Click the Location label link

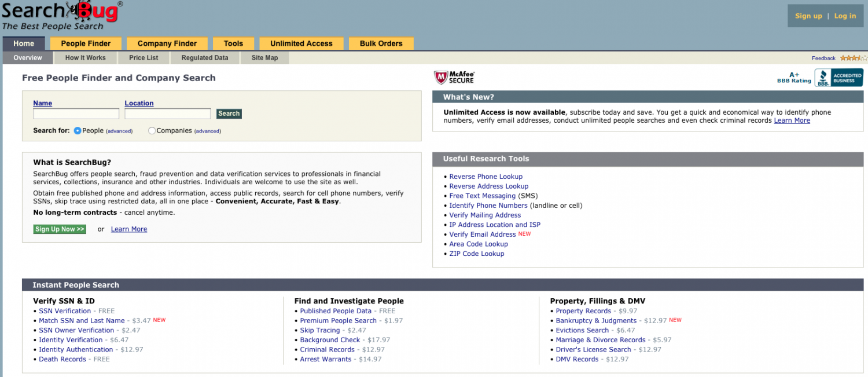(139, 103)
